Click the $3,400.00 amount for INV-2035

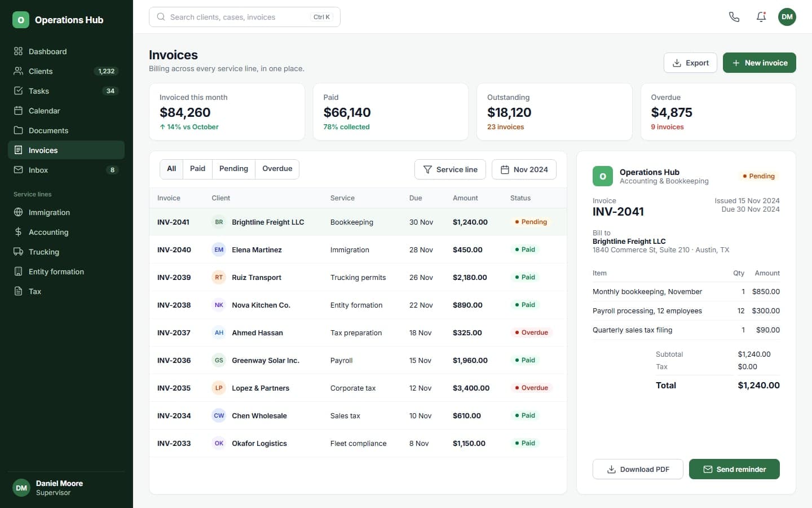tap(471, 388)
